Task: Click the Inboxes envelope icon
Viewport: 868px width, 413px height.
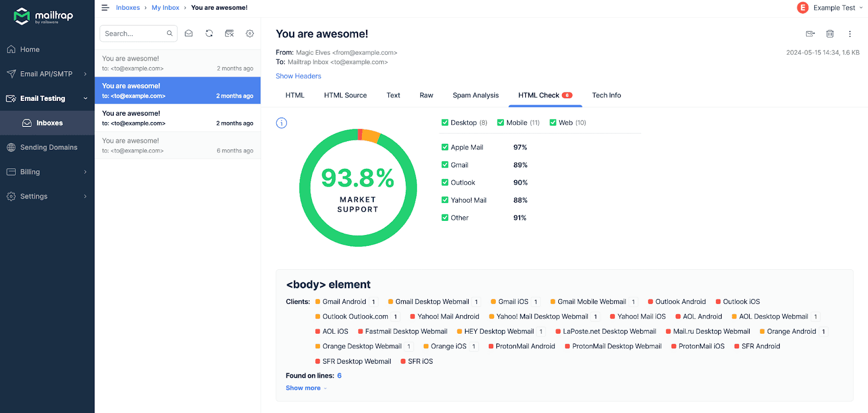Action: (27, 123)
